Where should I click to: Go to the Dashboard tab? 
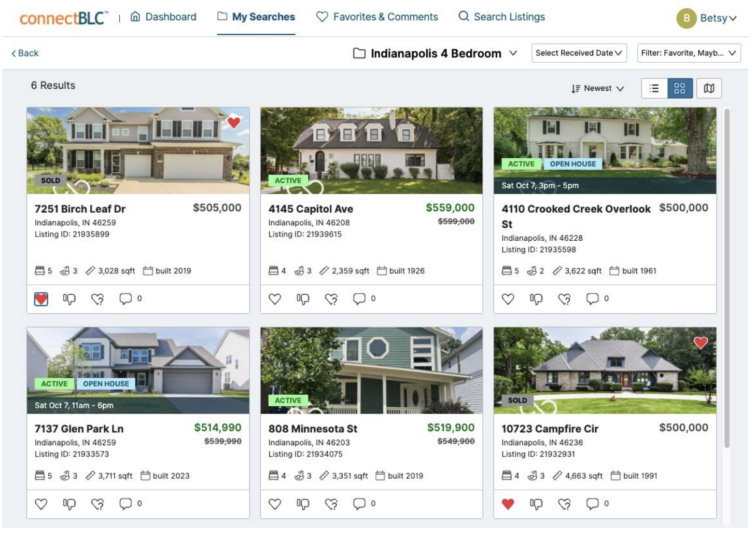[x=163, y=17]
